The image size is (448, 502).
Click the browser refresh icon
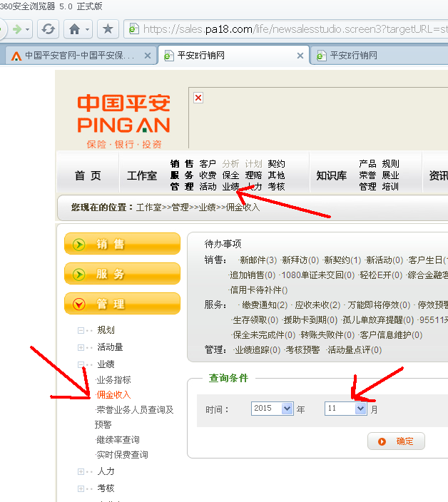pyautogui.click(x=48, y=29)
